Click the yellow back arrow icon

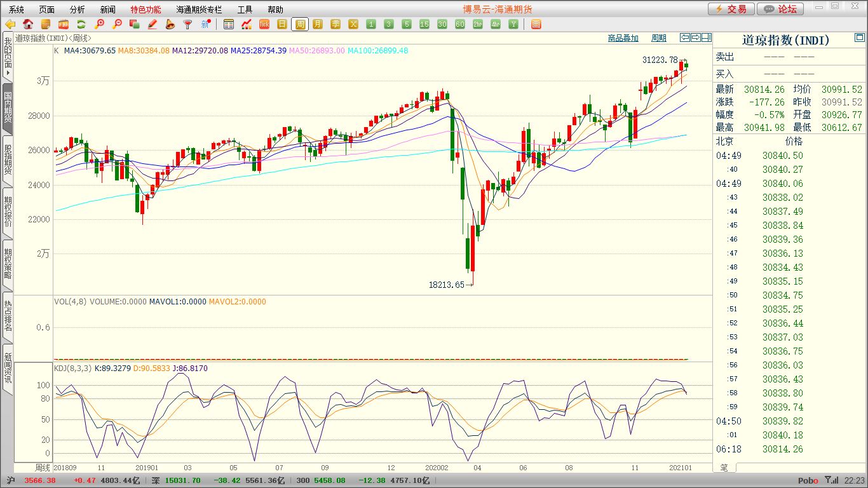pyautogui.click(x=10, y=24)
